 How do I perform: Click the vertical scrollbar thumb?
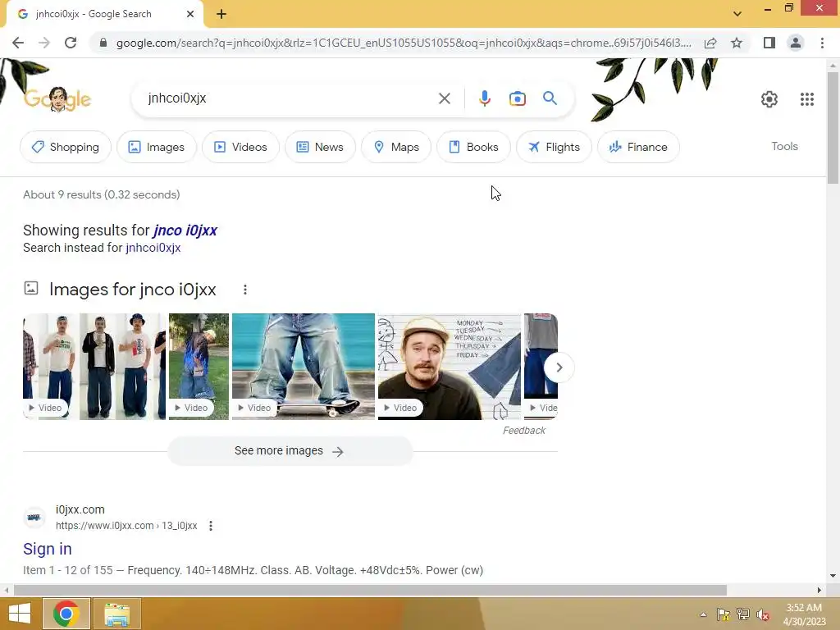pos(833,127)
